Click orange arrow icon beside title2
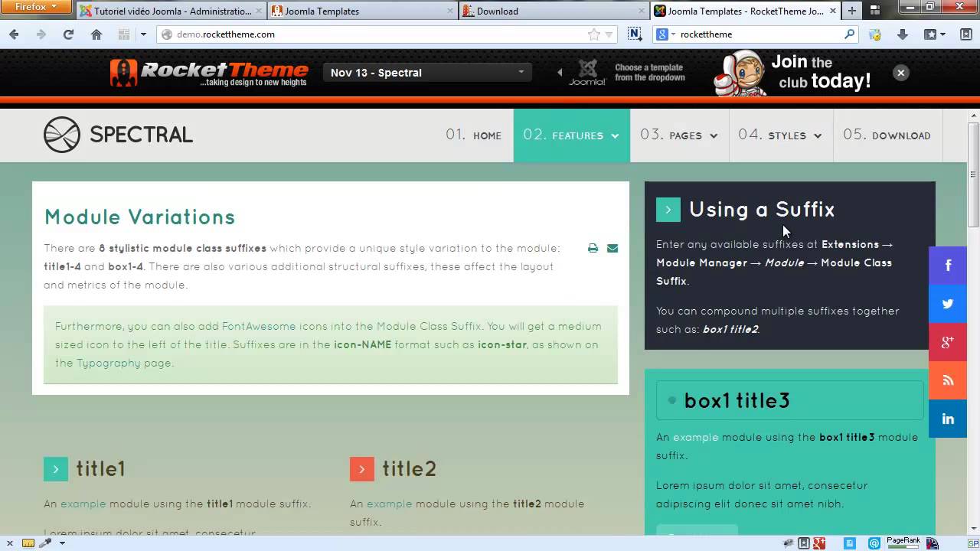 pyautogui.click(x=362, y=469)
